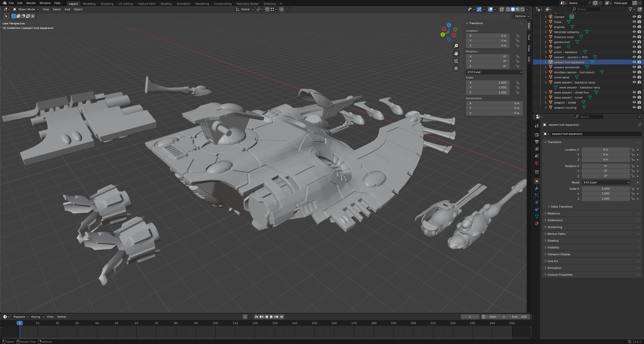Switch to the Sculpting workspace tab

click(x=107, y=4)
